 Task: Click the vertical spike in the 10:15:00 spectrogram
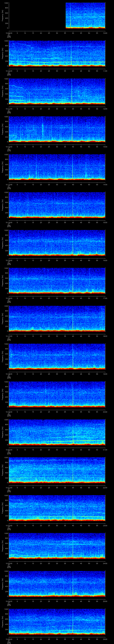(x=73, y=243)
